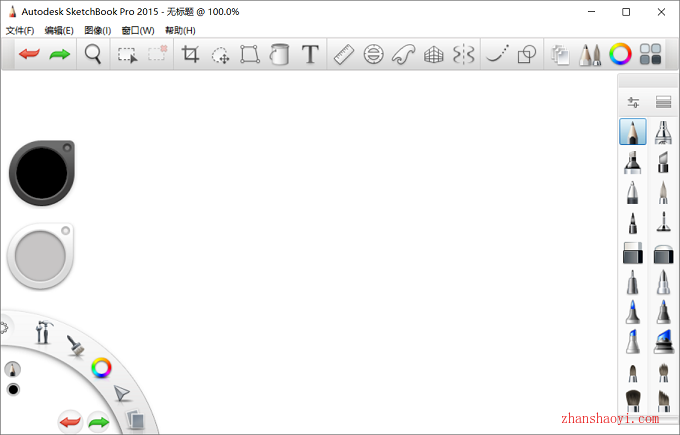This screenshot has height=435, width=680.
Task: Select the angled bristle brush
Action: [664, 401]
